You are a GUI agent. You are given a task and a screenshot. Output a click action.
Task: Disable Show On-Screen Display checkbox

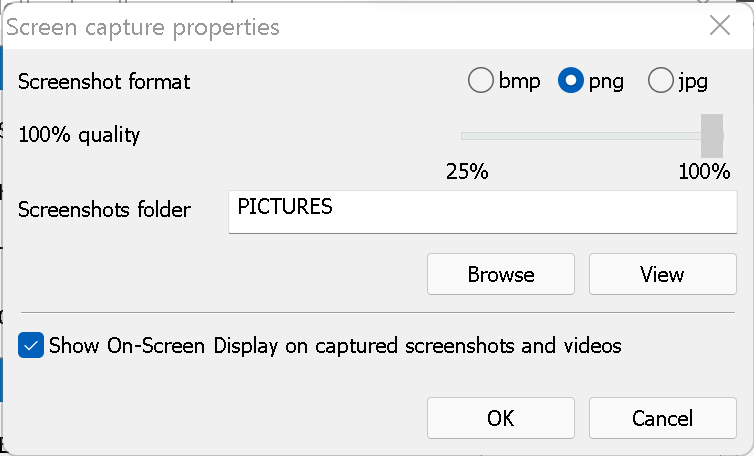31,346
